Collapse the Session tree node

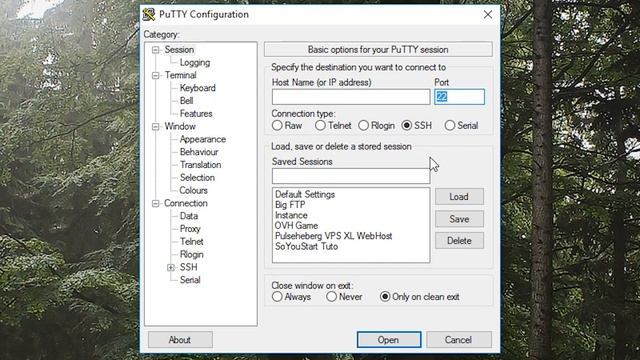point(156,50)
